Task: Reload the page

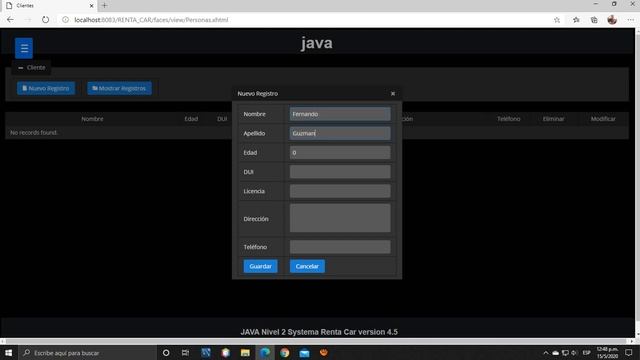Action: coord(45,20)
